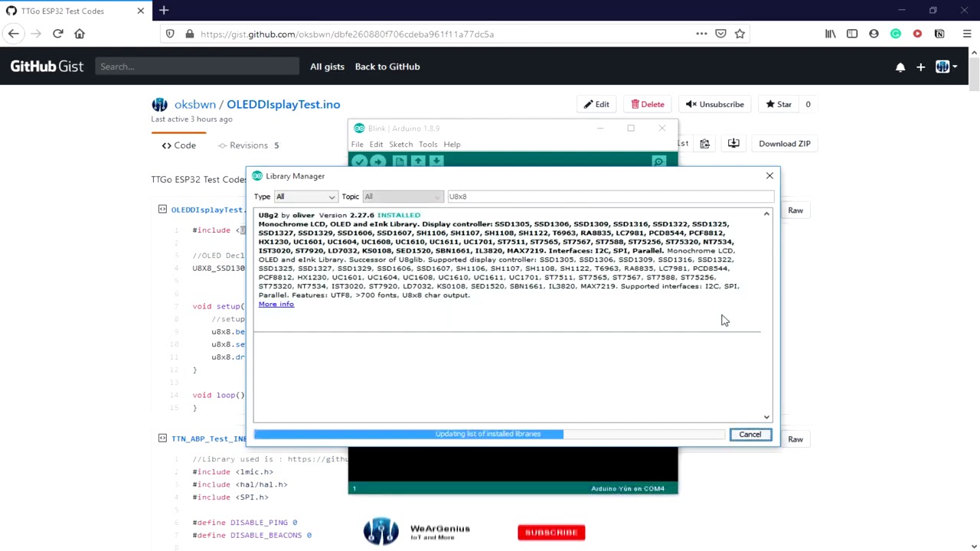Click the red play-button extension icon
The width and height of the screenshot is (980, 551).
[x=917, y=34]
